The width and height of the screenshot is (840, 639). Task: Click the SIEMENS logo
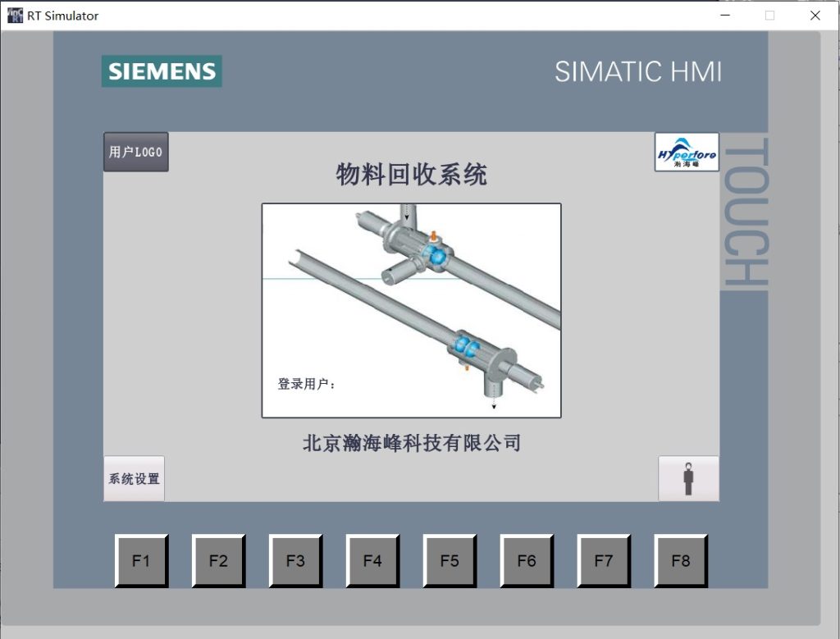(162, 71)
